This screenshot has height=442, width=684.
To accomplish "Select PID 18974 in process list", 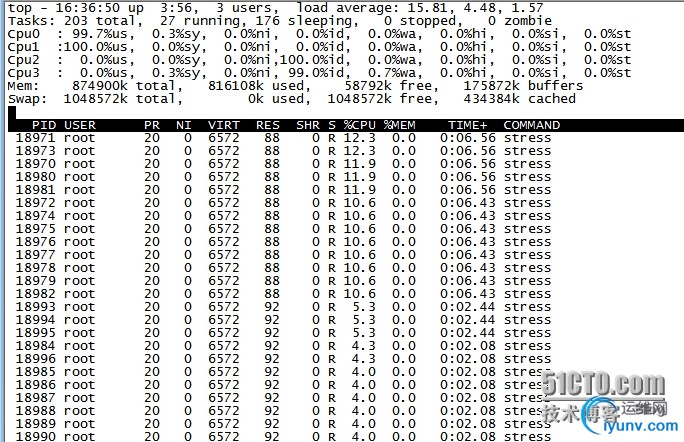I will coord(36,216).
